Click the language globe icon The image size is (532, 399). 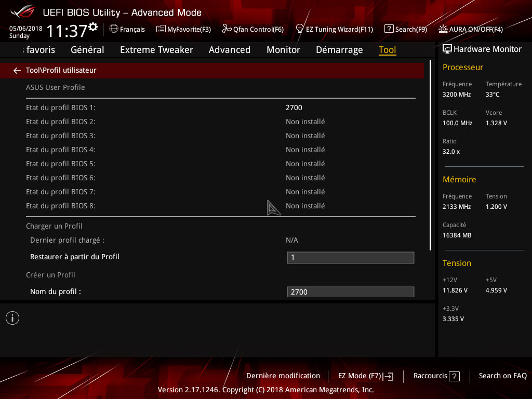(x=114, y=29)
